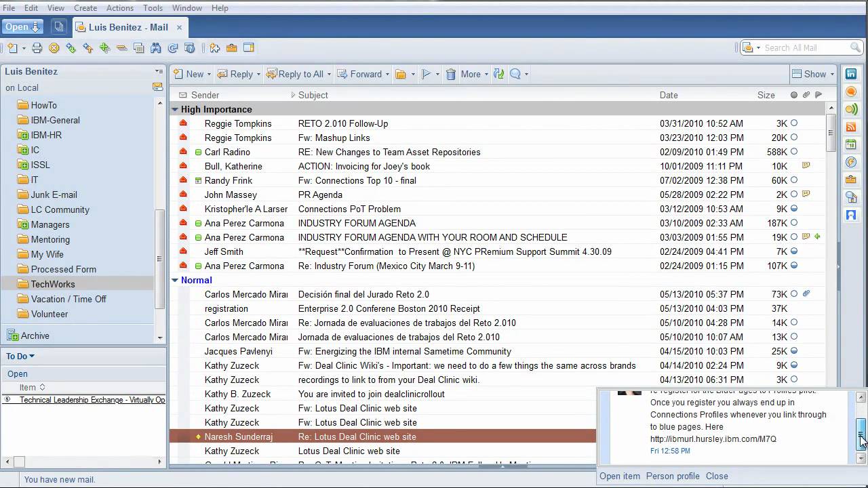Click the Refresh icon in the toolbar
Viewport: 868px width, 488px height.
[173, 48]
